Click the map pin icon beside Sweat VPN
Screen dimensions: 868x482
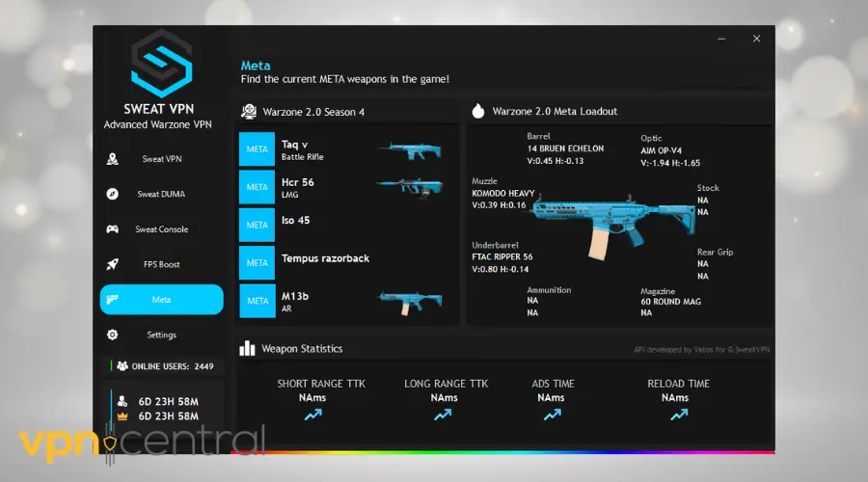113,159
